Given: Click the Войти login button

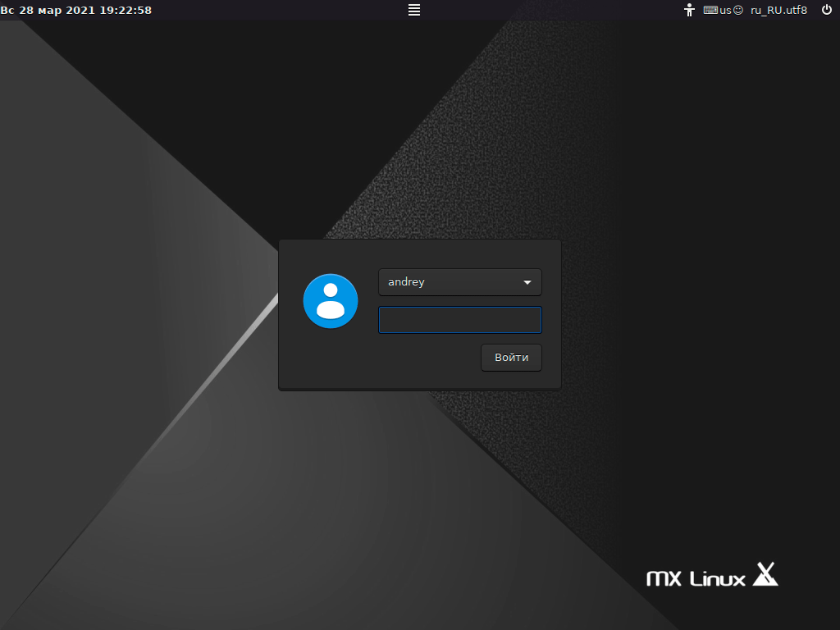Looking at the screenshot, I should tap(511, 358).
